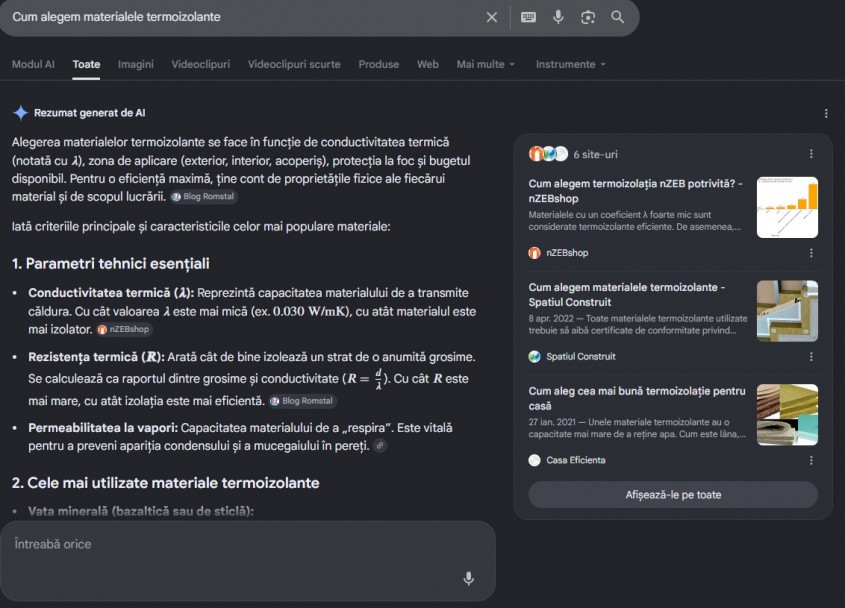The height and width of the screenshot is (608, 845).
Task: Click heading 1. Parametri tehnici esențiali
Action: point(110,264)
